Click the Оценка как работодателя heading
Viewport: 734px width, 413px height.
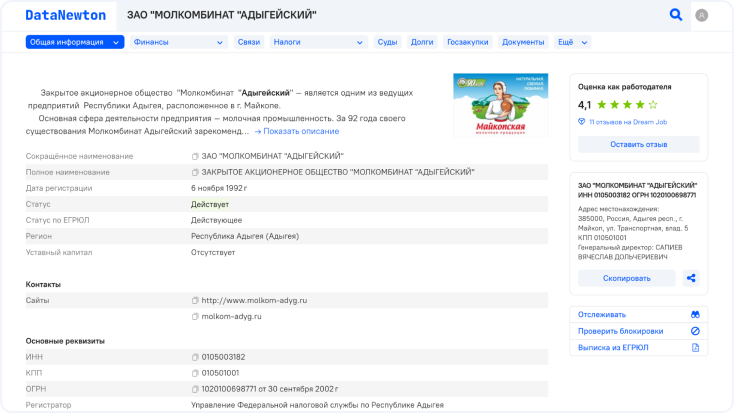click(624, 87)
